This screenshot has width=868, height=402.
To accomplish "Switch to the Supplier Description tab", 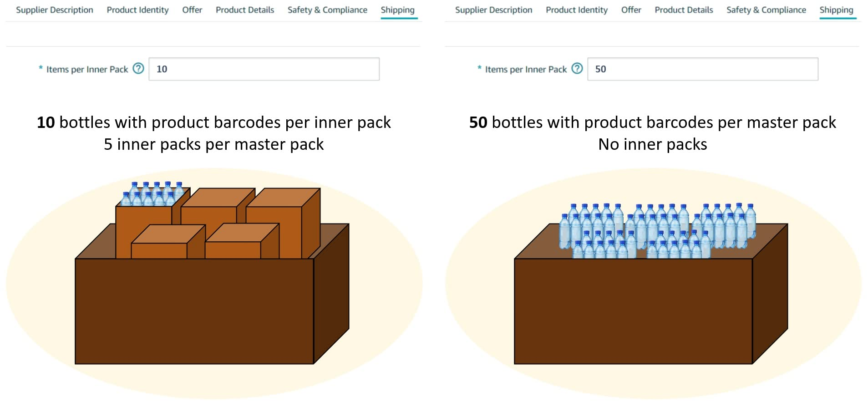I will pyautogui.click(x=54, y=10).
